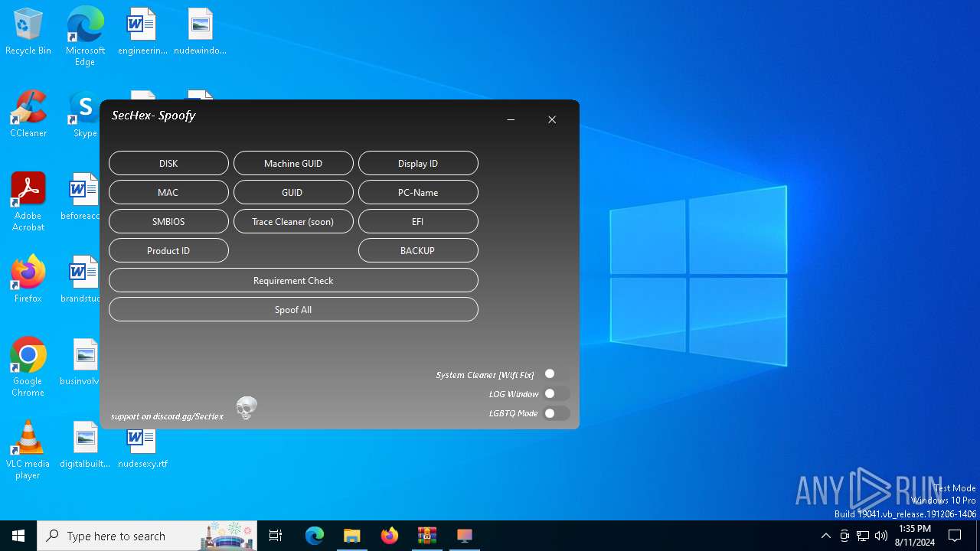The height and width of the screenshot is (551, 980).
Task: Click the Meet Now tray icon
Action: point(844,536)
